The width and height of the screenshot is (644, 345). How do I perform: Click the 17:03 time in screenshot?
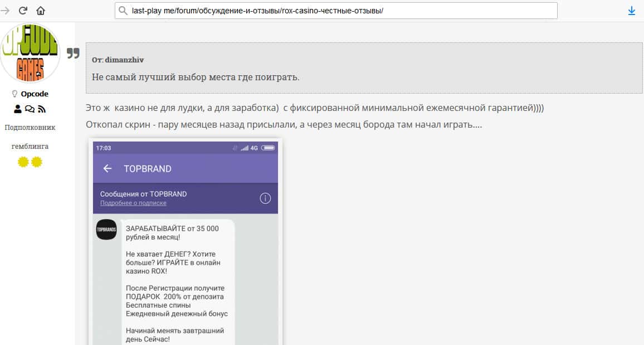coord(104,148)
